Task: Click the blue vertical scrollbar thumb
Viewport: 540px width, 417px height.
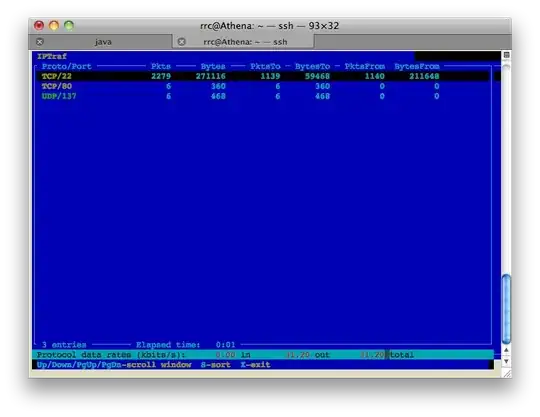Action: tap(506, 309)
